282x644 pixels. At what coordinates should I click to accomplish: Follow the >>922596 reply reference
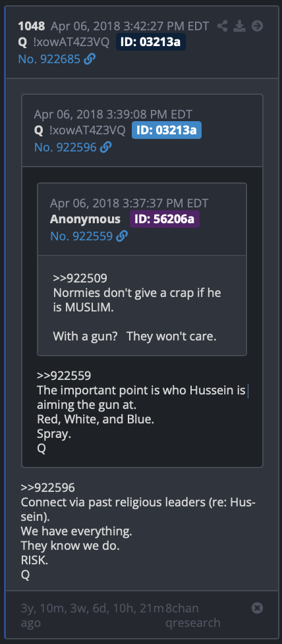(48, 487)
